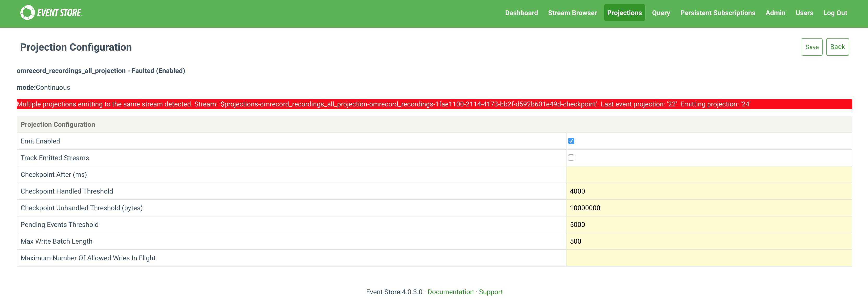Open the Dashboard page

click(x=521, y=13)
